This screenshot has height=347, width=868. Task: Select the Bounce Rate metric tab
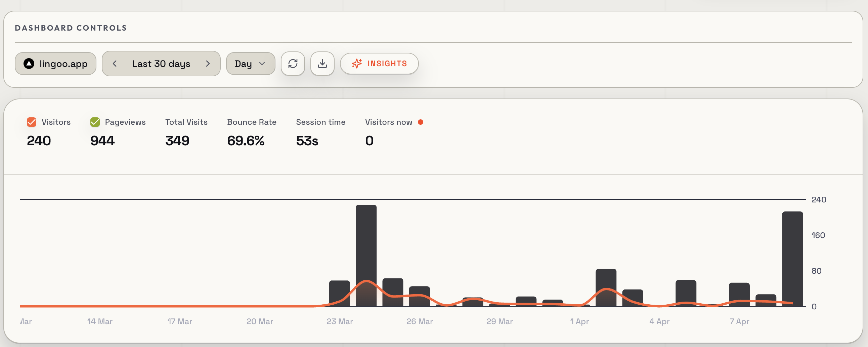[252, 122]
